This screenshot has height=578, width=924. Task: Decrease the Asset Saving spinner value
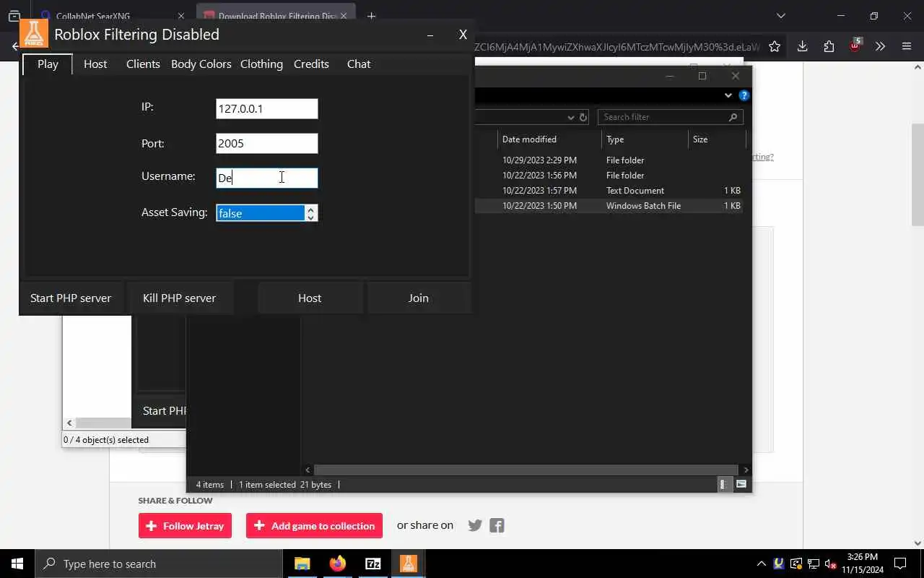311,217
